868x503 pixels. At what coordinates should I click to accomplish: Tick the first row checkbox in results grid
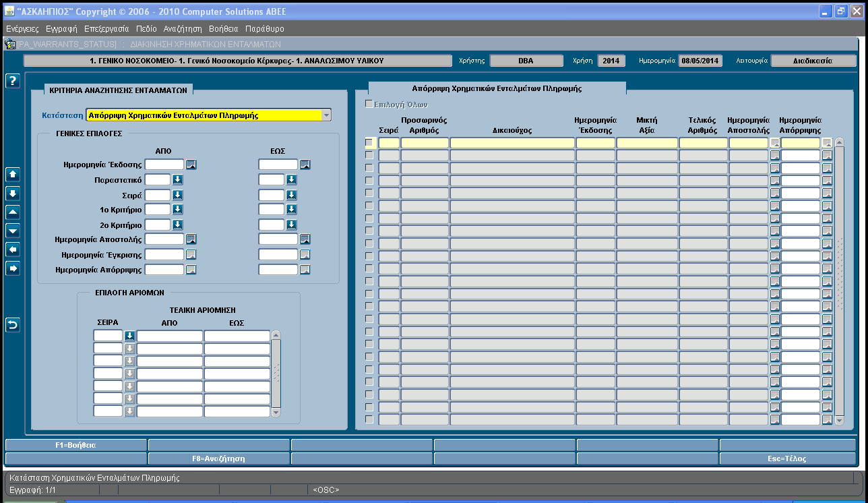tap(369, 142)
